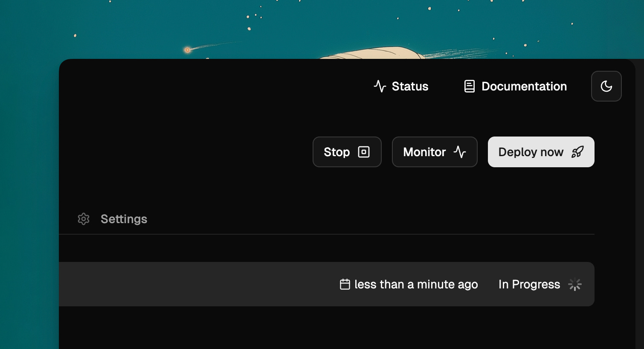Switch to the Settings tab
Image resolution: width=644 pixels, height=349 pixels.
pos(113,219)
